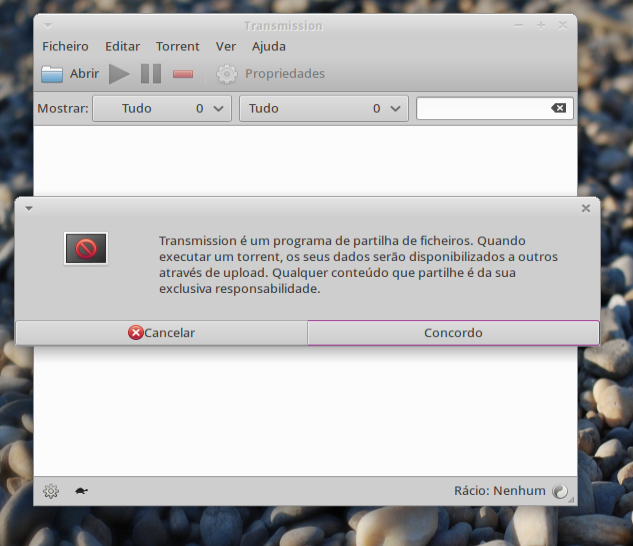Screen dimensions: 633x546
Task: Expand the first Tudo filter dropdown
Action: tap(162, 108)
